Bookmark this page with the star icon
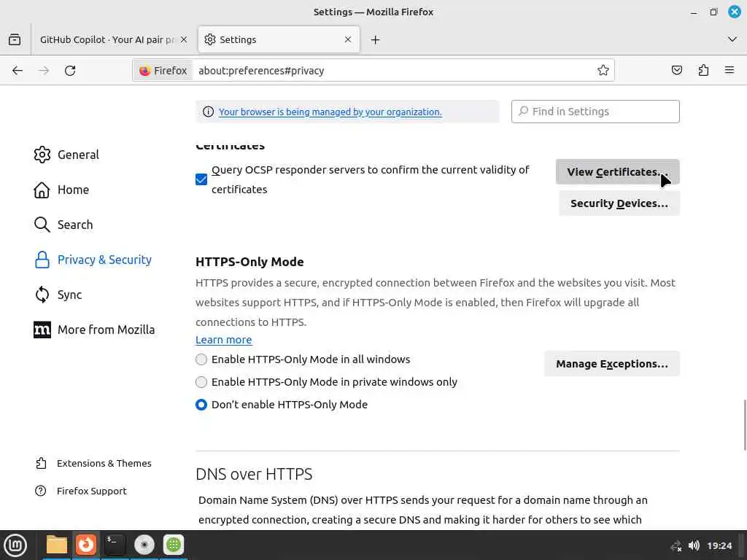The width and height of the screenshot is (747, 560). [603, 71]
